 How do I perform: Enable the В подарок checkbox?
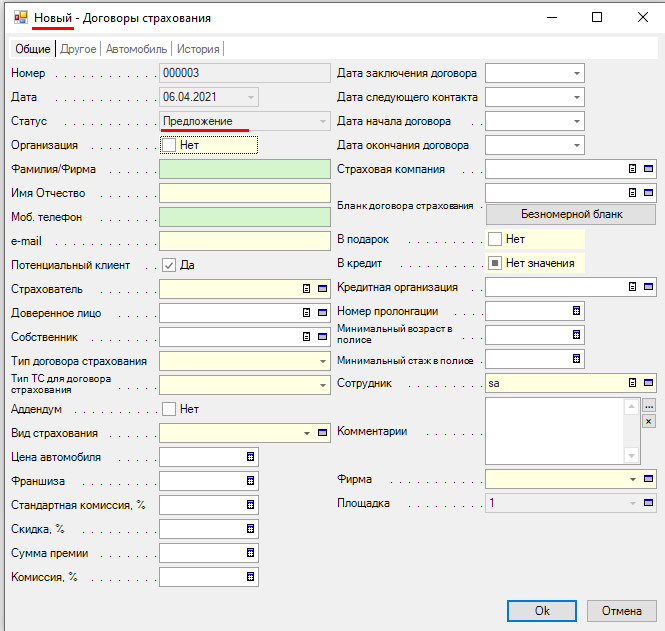click(x=495, y=239)
